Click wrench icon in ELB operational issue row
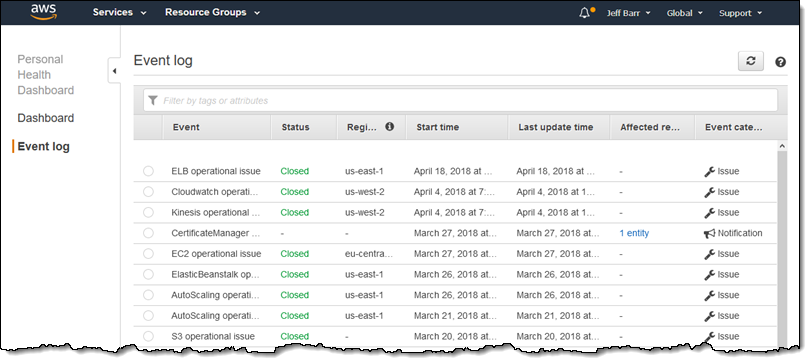The width and height of the screenshot is (810, 363). coord(709,171)
